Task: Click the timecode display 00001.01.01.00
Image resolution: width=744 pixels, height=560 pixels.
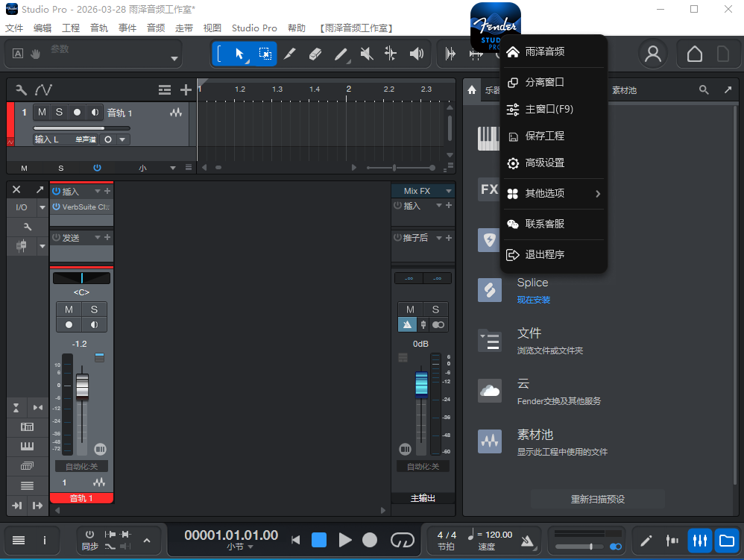Action: click(230, 535)
